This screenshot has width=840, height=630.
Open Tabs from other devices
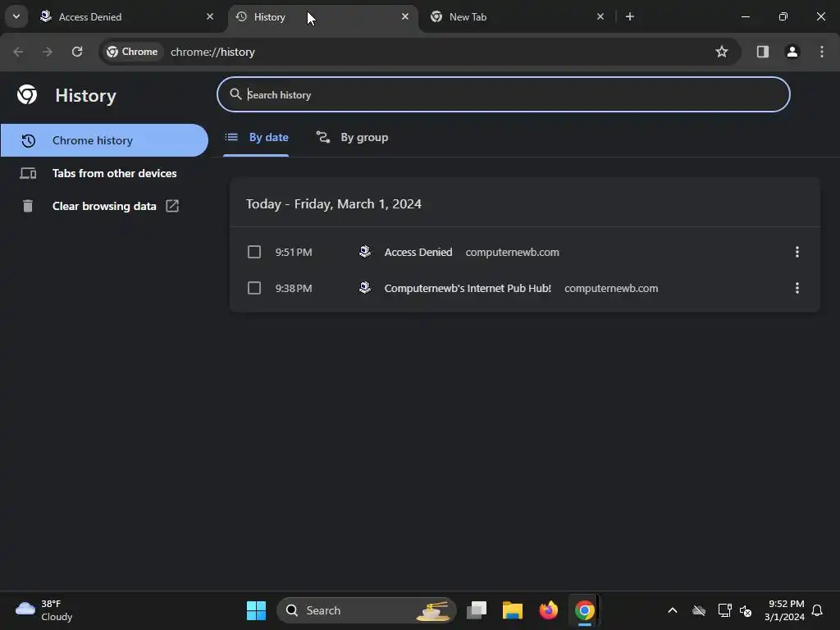point(104,173)
